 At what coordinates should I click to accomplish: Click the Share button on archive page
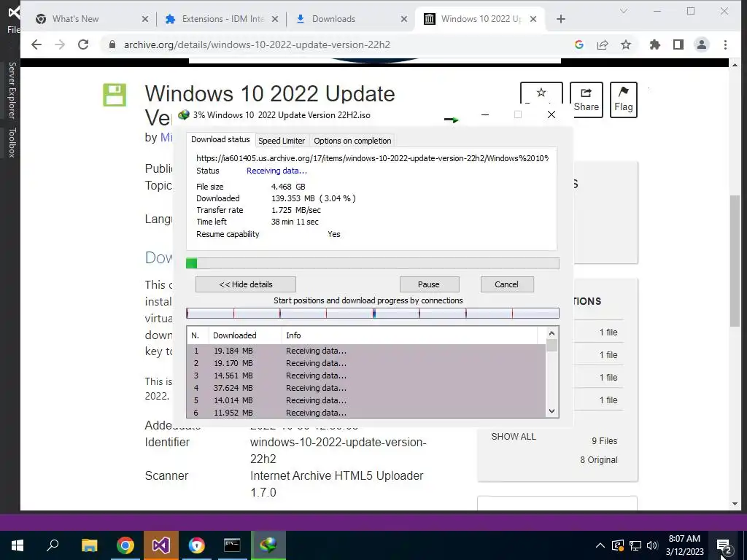586,99
